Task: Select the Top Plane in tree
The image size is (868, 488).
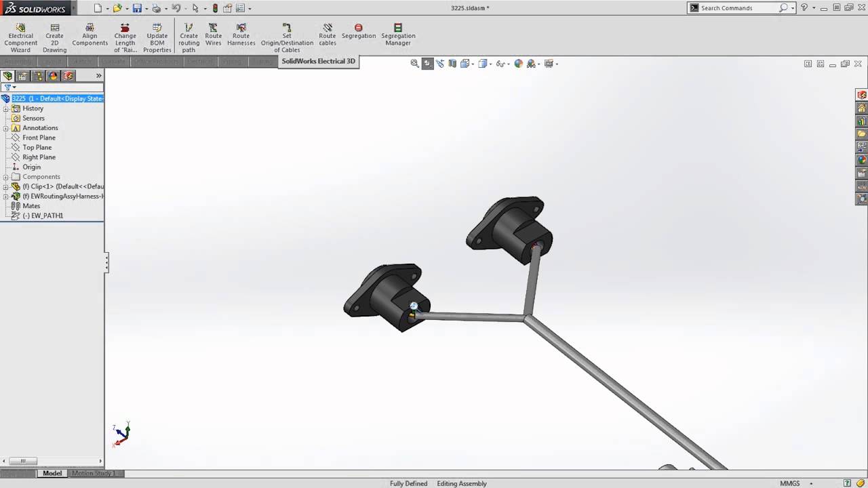Action: point(37,147)
